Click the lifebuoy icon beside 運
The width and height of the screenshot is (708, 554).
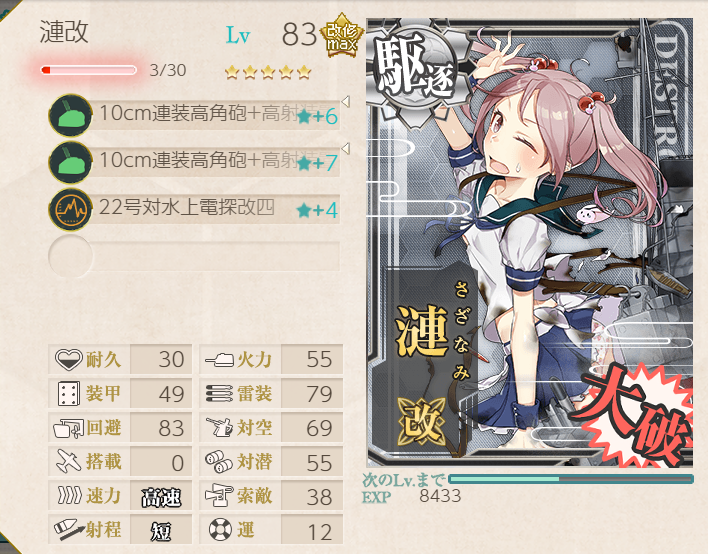point(220,529)
